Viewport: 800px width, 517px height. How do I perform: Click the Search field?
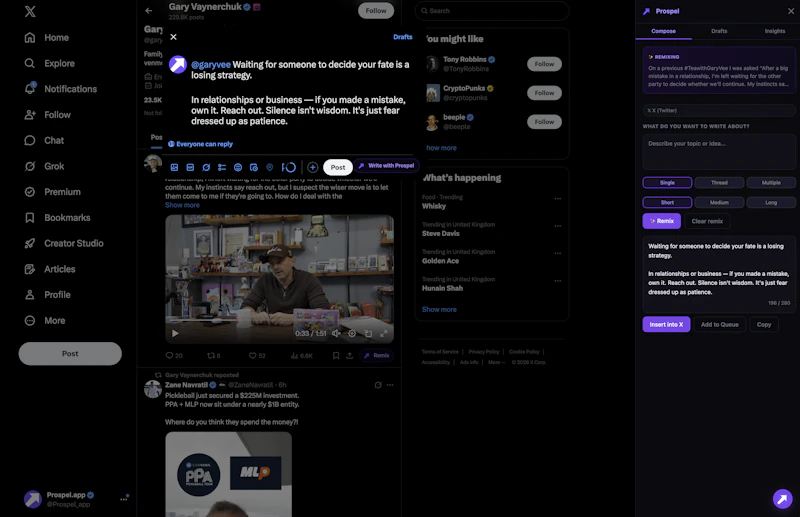492,11
